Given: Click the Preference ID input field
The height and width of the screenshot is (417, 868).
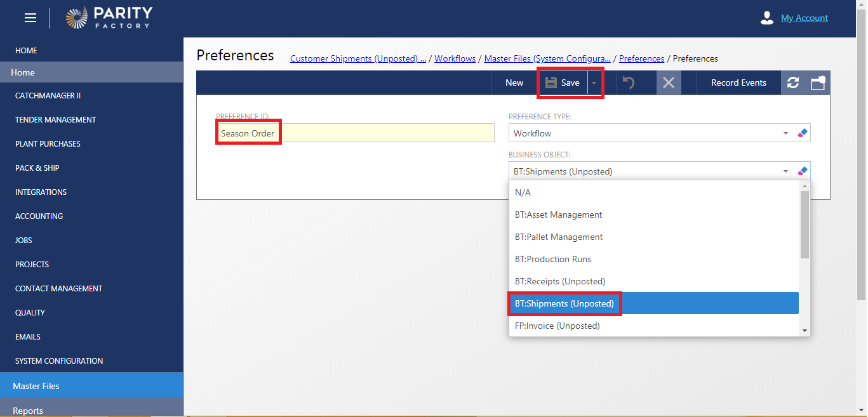Looking at the screenshot, I should [x=354, y=133].
